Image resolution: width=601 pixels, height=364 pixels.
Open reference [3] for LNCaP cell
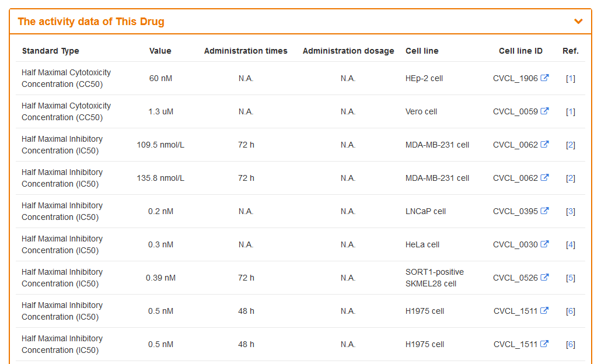570,211
